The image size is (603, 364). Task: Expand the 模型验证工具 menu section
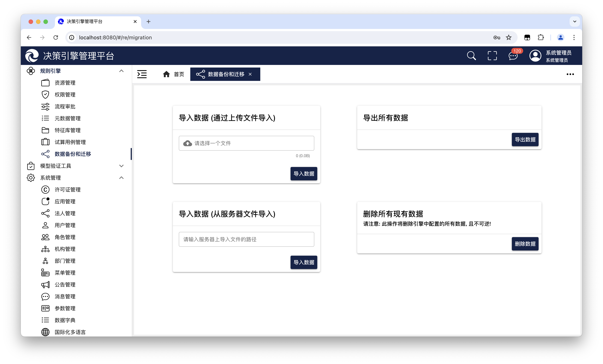(x=121, y=166)
